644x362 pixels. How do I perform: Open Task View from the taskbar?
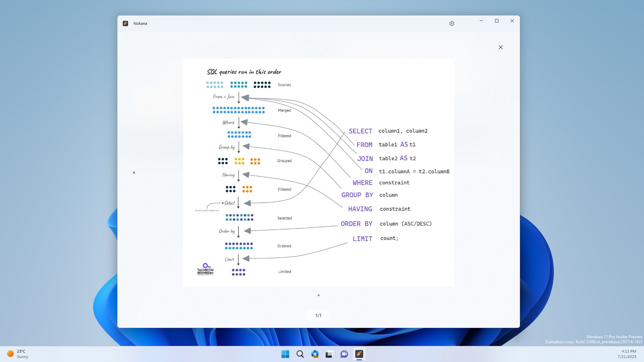point(329,354)
